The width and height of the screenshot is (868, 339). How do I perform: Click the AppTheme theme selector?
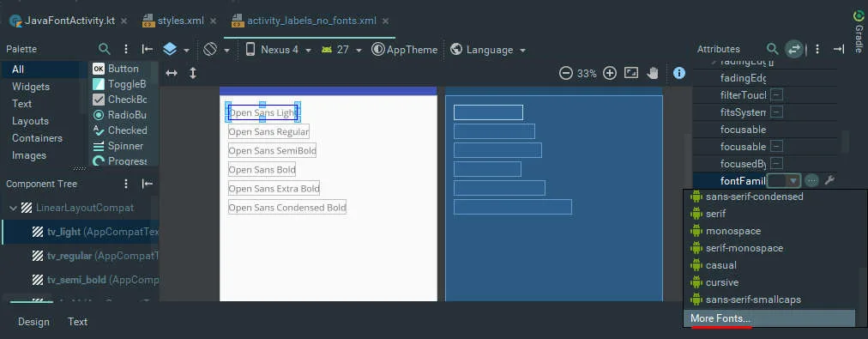[x=405, y=49]
